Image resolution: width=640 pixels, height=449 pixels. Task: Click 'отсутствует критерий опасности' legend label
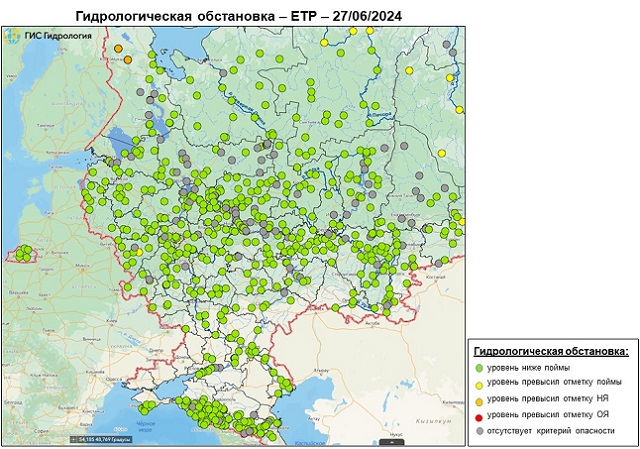[x=551, y=429]
